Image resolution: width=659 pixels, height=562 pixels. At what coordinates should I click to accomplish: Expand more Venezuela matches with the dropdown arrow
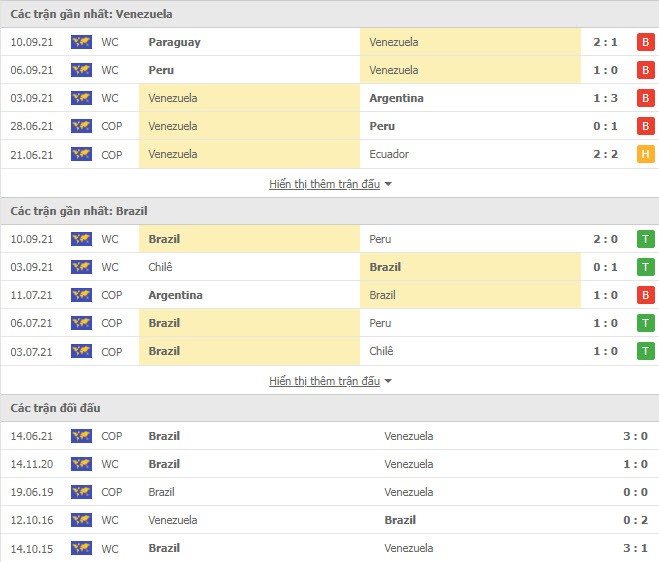[x=388, y=184]
